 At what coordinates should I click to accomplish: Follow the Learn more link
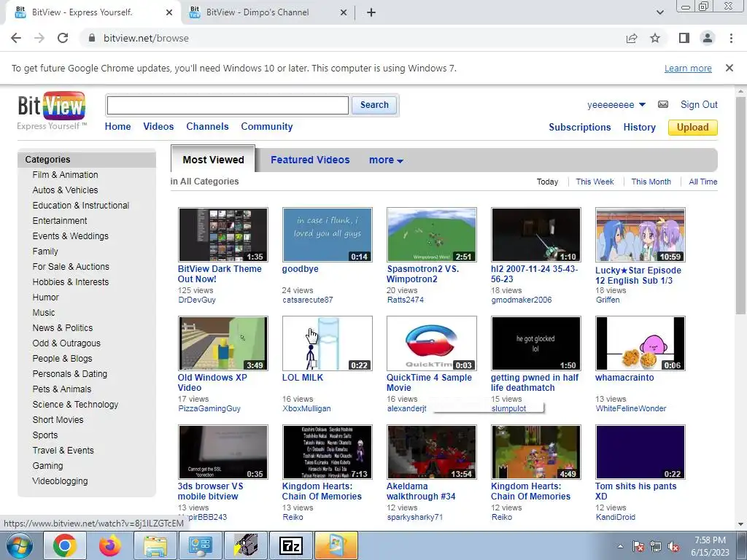[688, 68]
